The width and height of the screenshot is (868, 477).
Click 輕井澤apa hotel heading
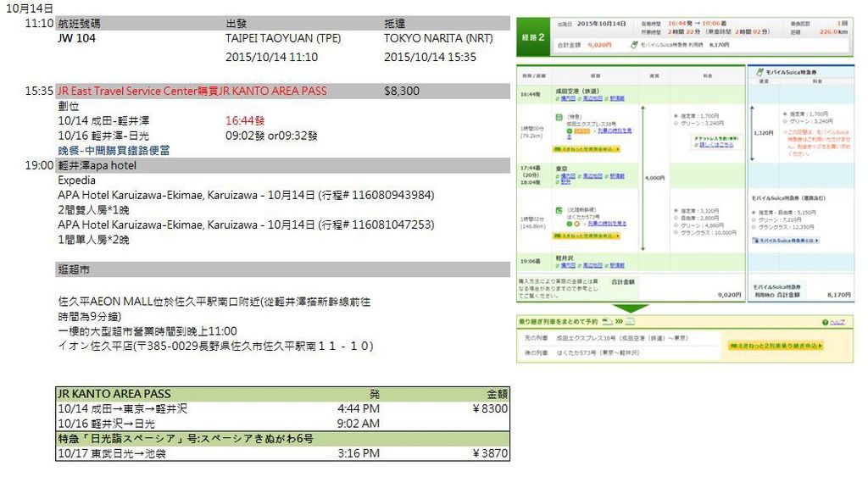coord(97,165)
